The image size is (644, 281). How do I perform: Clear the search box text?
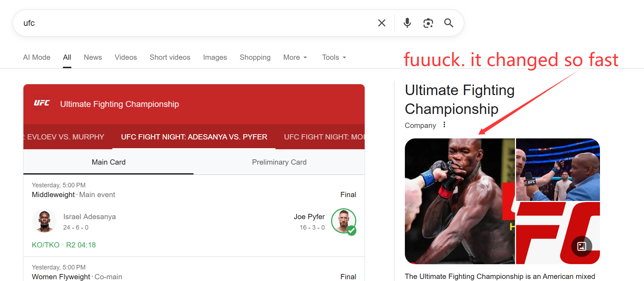tap(382, 23)
